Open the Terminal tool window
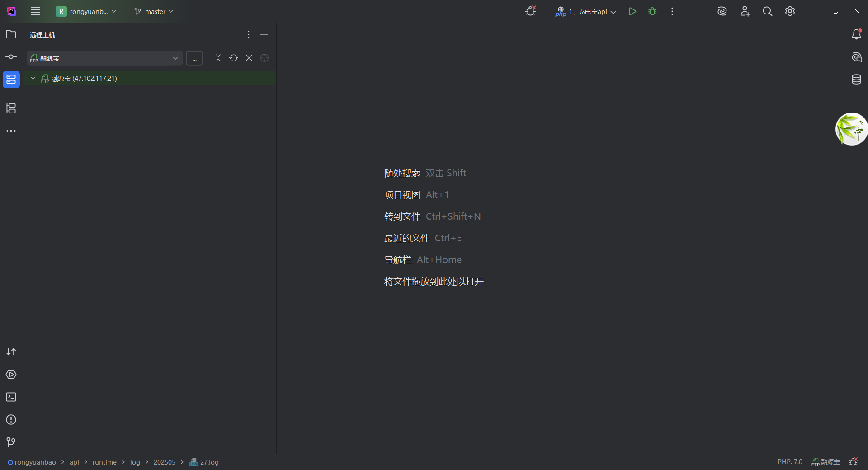This screenshot has height=470, width=868. click(x=11, y=397)
